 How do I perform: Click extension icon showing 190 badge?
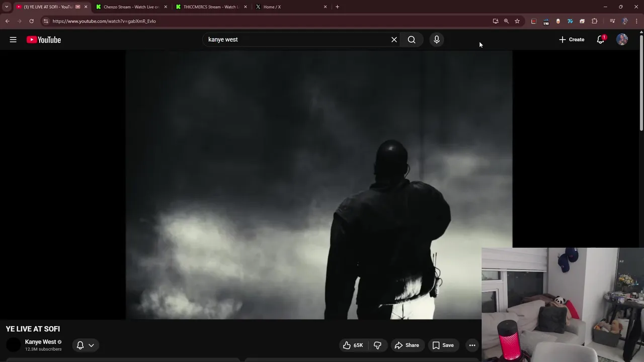[546, 22]
